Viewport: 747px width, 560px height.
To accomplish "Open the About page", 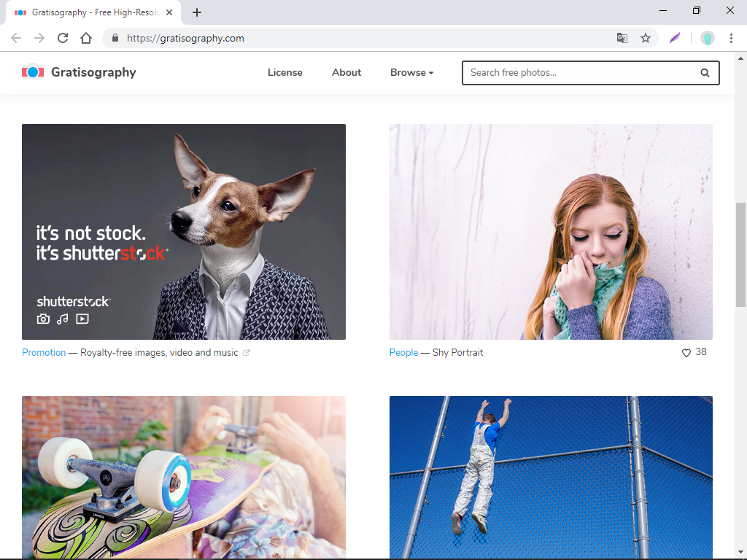I will [347, 72].
